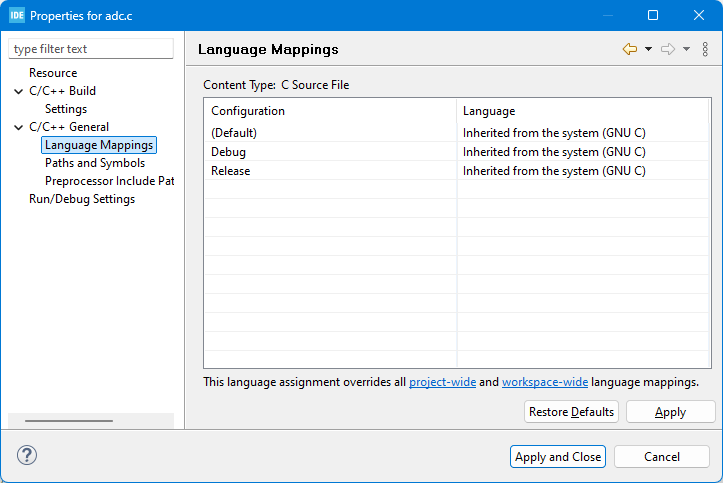
Task: Click the IDE icon in title bar
Action: [17, 16]
